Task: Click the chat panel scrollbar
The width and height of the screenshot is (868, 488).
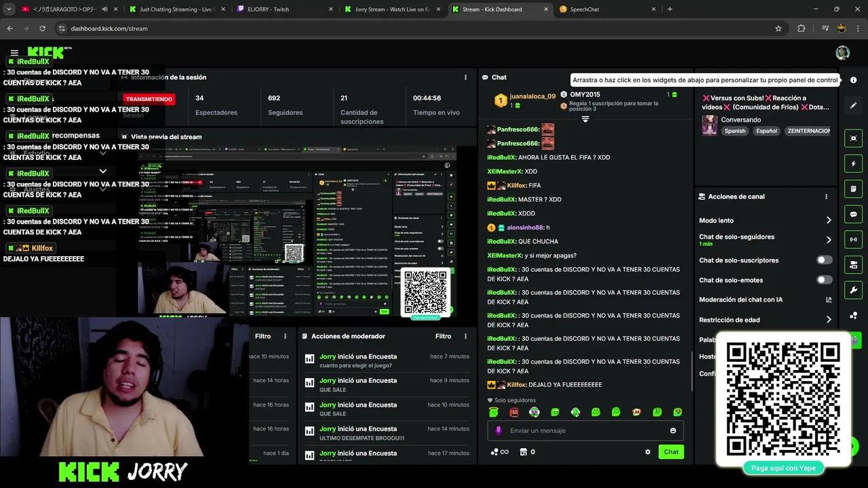Action: click(x=691, y=371)
